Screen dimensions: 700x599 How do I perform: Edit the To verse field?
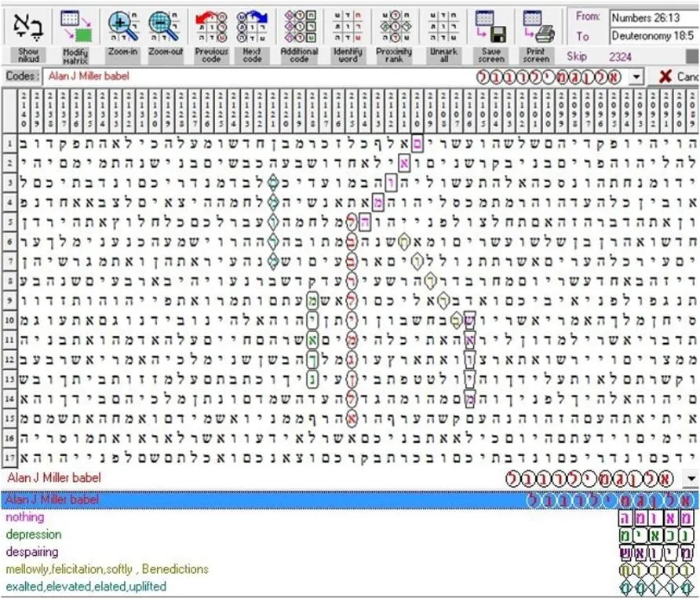click(x=654, y=36)
